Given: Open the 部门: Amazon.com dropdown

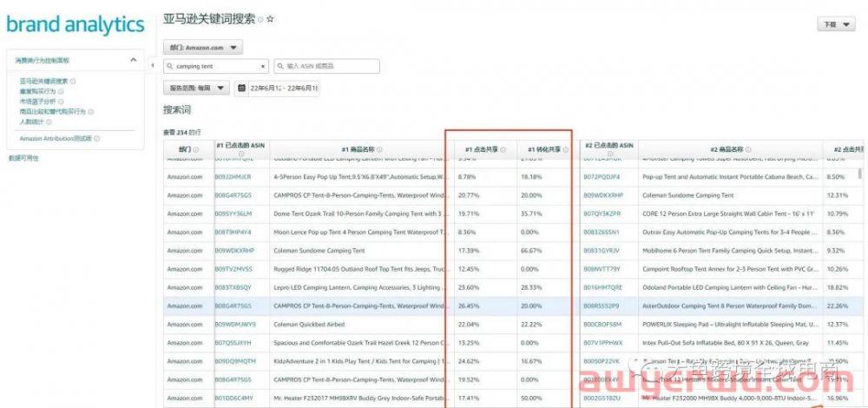Looking at the screenshot, I should 202,48.
